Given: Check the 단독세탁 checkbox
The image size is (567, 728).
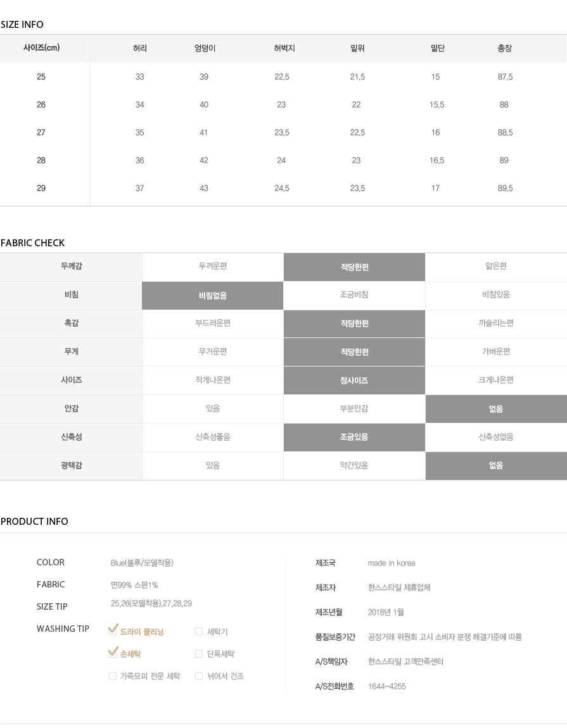Looking at the screenshot, I should pyautogui.click(x=199, y=654).
